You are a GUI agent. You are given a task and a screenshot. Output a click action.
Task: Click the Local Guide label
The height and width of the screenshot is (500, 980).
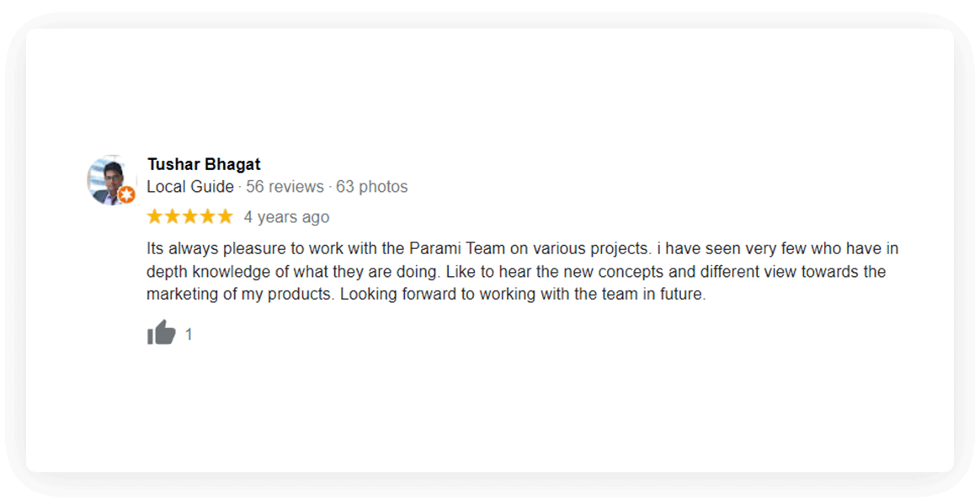click(x=190, y=187)
